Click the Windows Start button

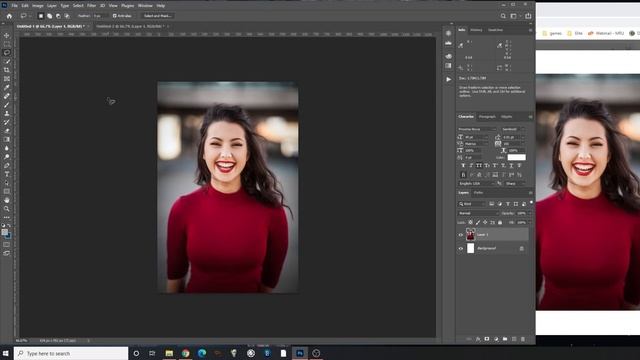[6, 353]
